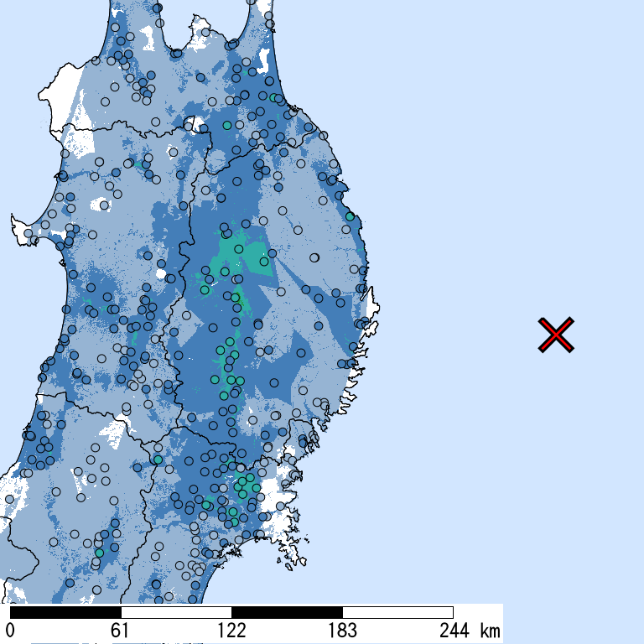Click the red X epicenter marker
Image resolution: width=644 pixels, height=644 pixels.
[x=556, y=335]
